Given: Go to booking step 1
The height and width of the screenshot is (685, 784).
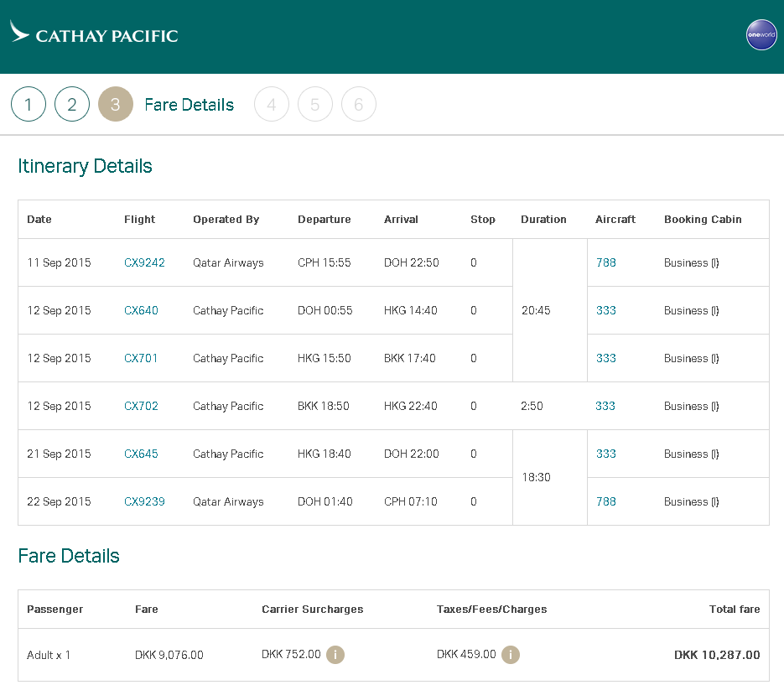Looking at the screenshot, I should point(29,105).
